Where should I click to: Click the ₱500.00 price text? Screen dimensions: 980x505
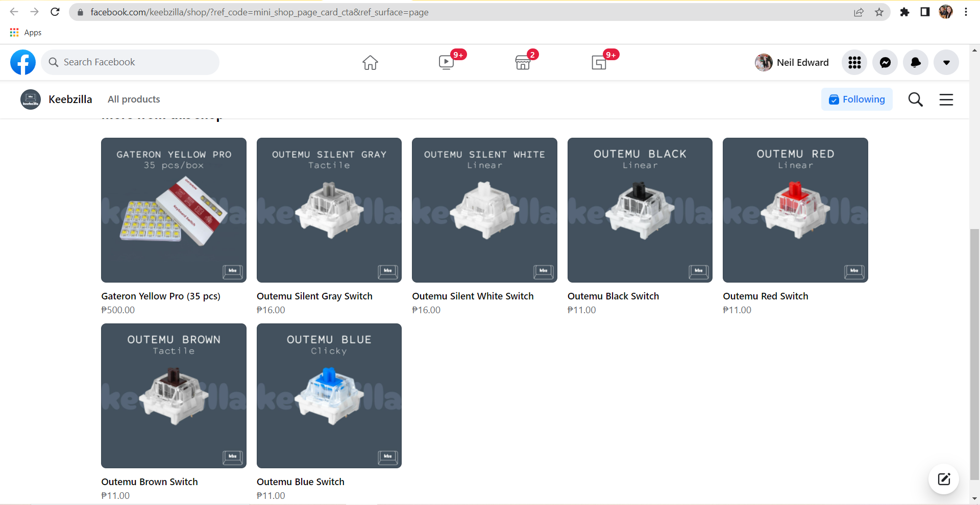(x=118, y=310)
